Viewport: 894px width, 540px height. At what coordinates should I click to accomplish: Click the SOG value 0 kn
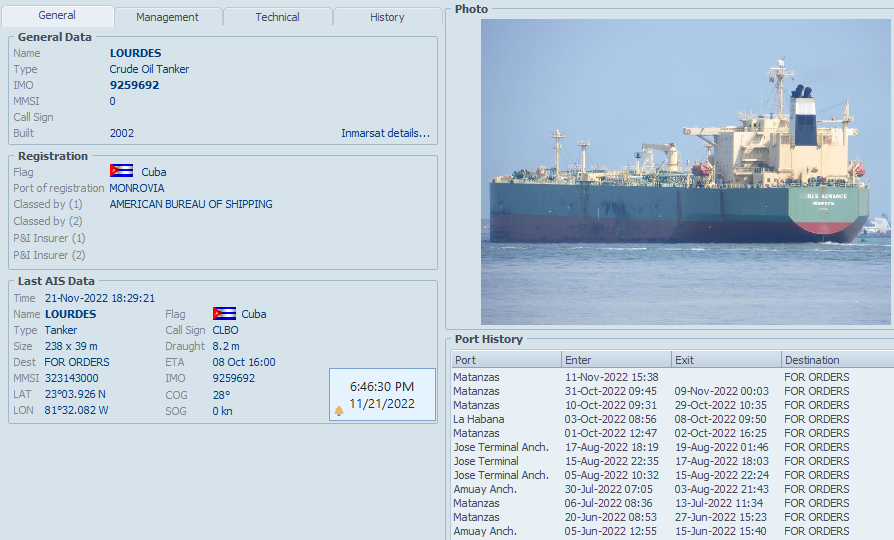[222, 411]
